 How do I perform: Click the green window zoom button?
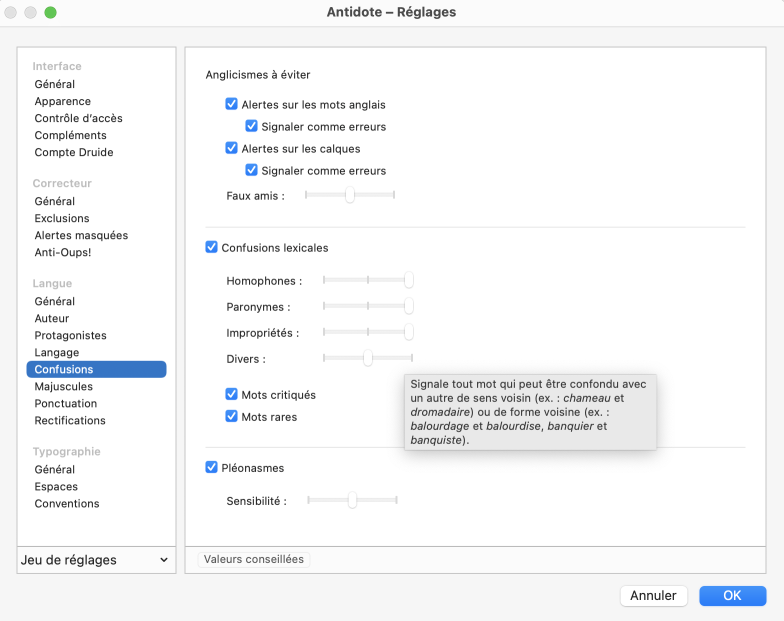(51, 13)
